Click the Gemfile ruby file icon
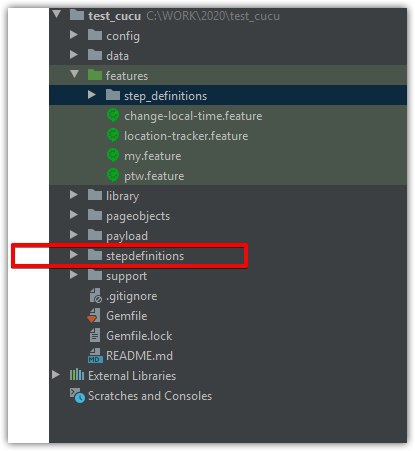The image size is (415, 451). [94, 316]
